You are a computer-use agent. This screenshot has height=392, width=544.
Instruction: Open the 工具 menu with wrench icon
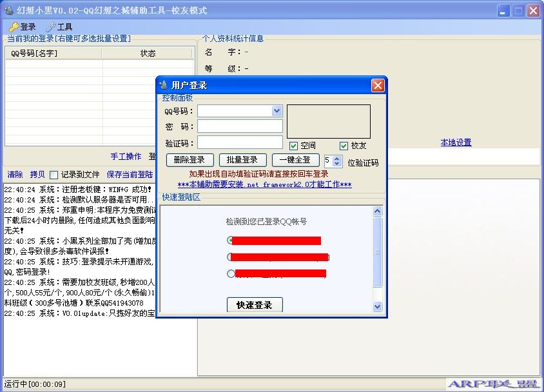pyautogui.click(x=59, y=26)
